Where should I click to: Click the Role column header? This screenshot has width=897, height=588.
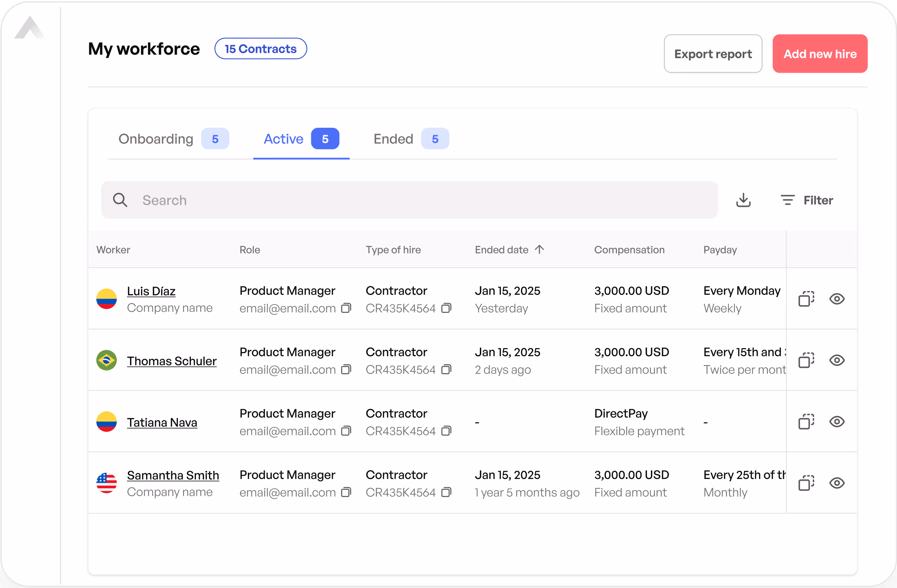point(250,249)
